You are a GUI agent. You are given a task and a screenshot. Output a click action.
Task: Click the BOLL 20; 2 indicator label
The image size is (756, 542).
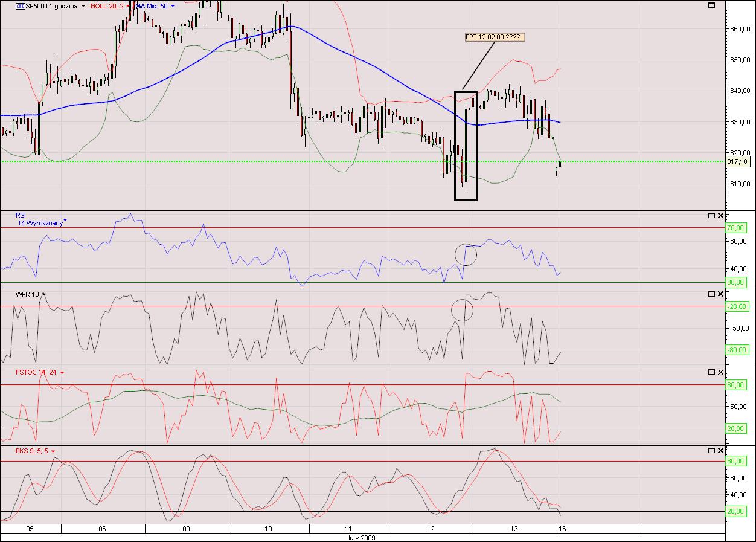107,6
